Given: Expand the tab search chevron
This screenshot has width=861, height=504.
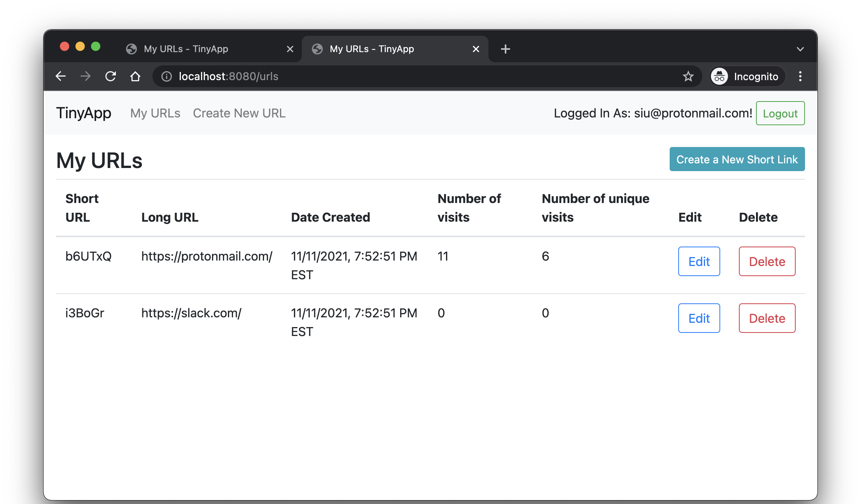Looking at the screenshot, I should pos(800,49).
